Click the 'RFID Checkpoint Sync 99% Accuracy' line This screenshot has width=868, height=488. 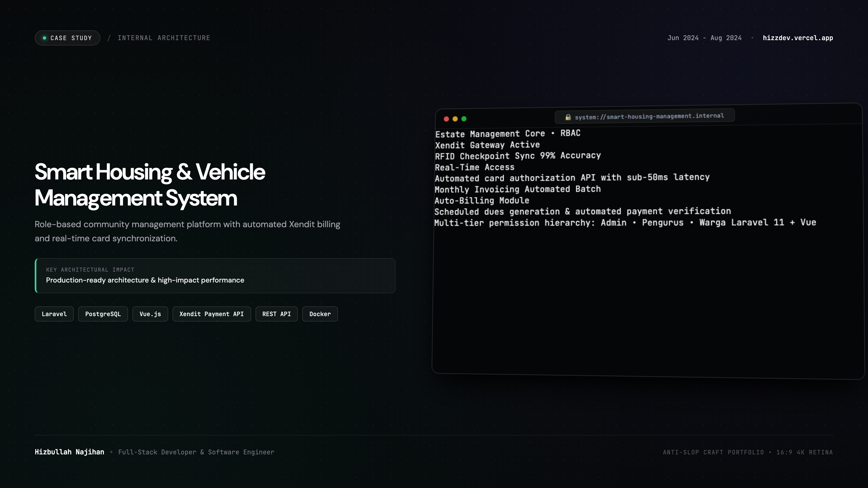click(x=518, y=156)
